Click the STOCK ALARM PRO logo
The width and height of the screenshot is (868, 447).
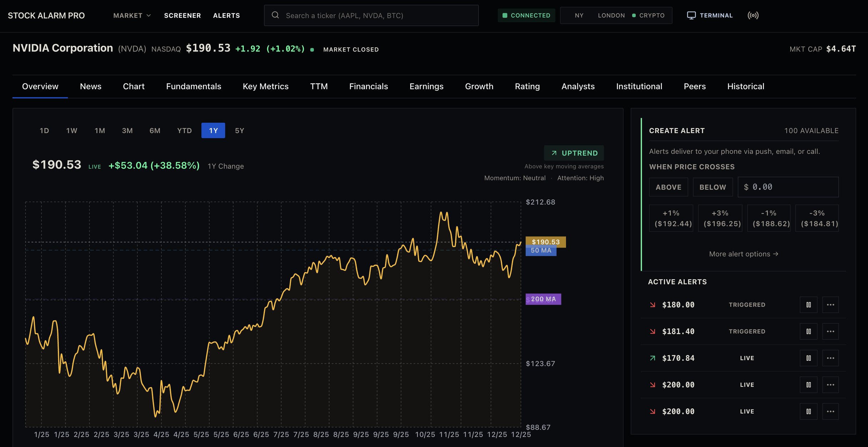46,15
